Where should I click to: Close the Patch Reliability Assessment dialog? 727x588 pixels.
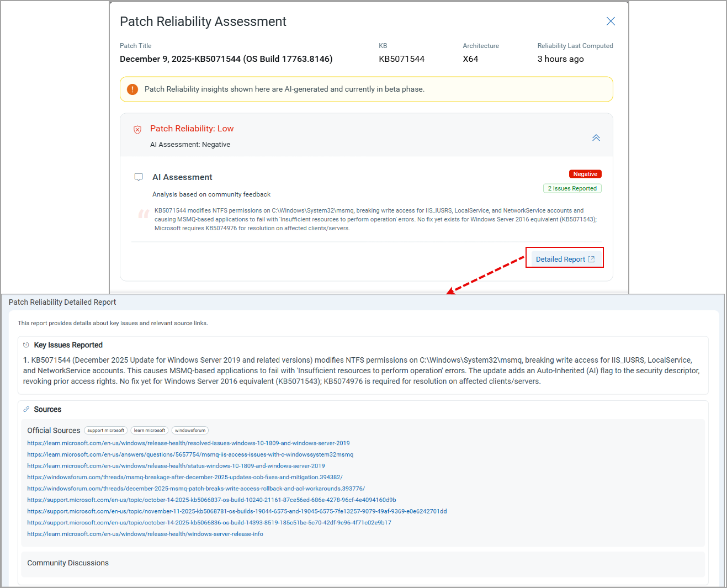tap(611, 22)
